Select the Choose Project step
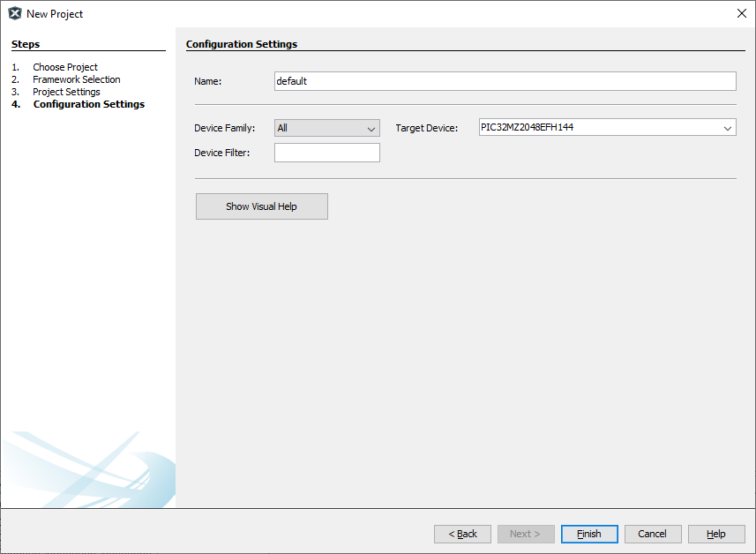This screenshot has height=554, width=756. (64, 67)
